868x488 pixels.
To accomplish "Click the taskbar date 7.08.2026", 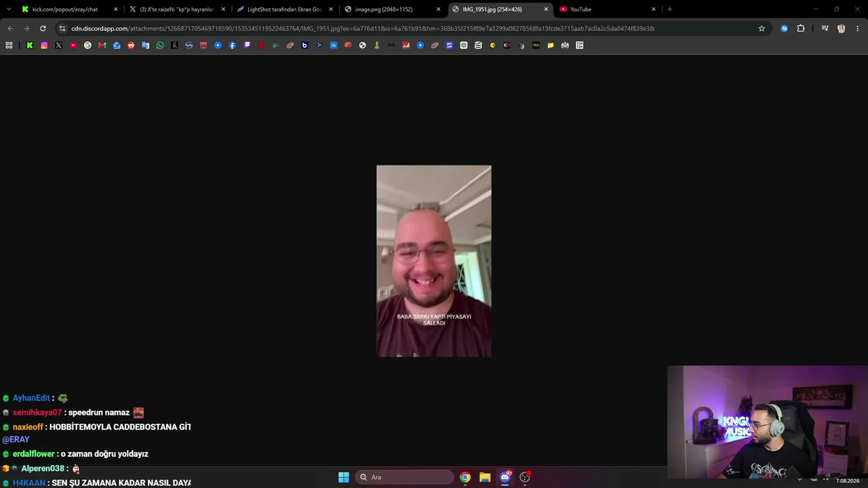I will [x=848, y=481].
